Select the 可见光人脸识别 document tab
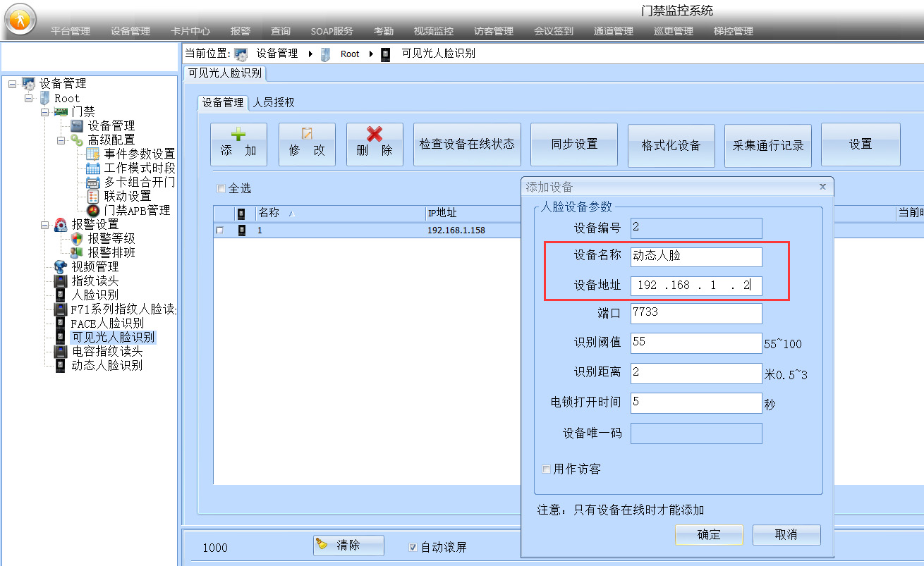 click(225, 73)
